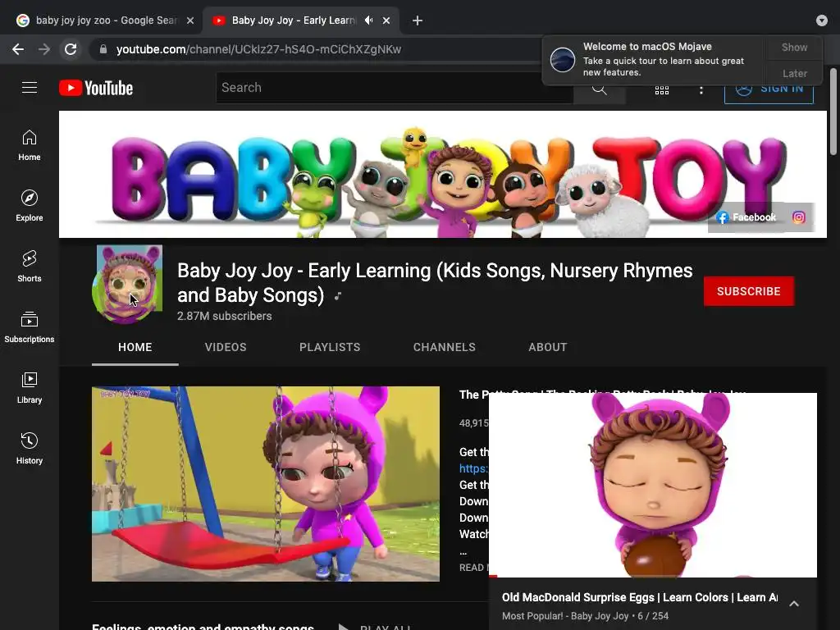Image resolution: width=840 pixels, height=630 pixels.
Task: Open the Instagram link on banner
Action: point(799,217)
